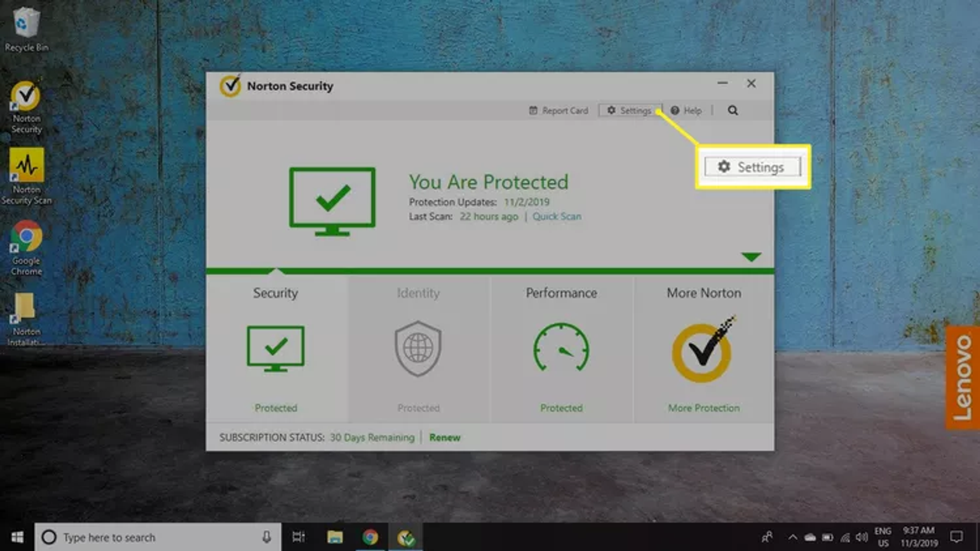Click the ENG US language indicator

[883, 537]
